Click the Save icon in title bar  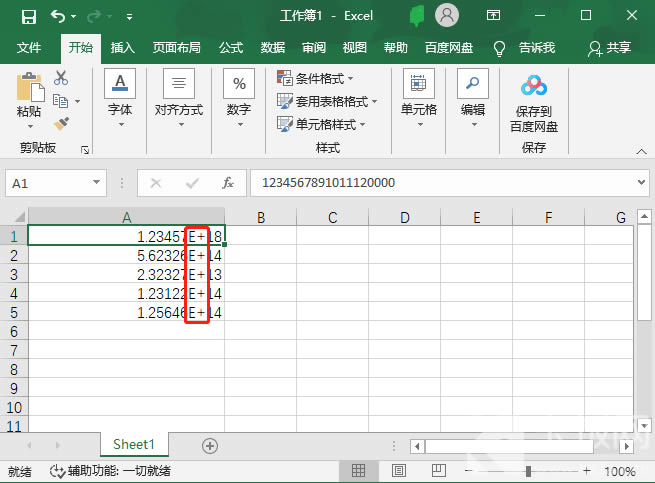click(x=28, y=16)
